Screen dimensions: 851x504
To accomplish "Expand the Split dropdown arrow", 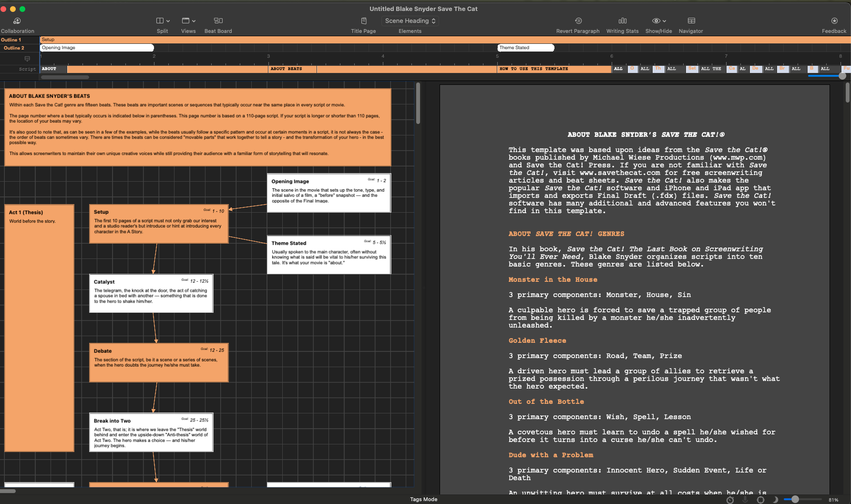I will [168, 21].
